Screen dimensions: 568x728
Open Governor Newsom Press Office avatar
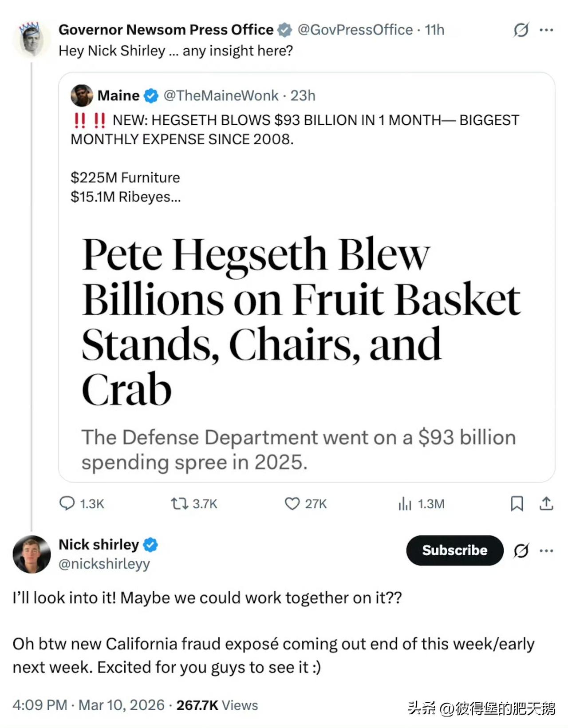32,40
